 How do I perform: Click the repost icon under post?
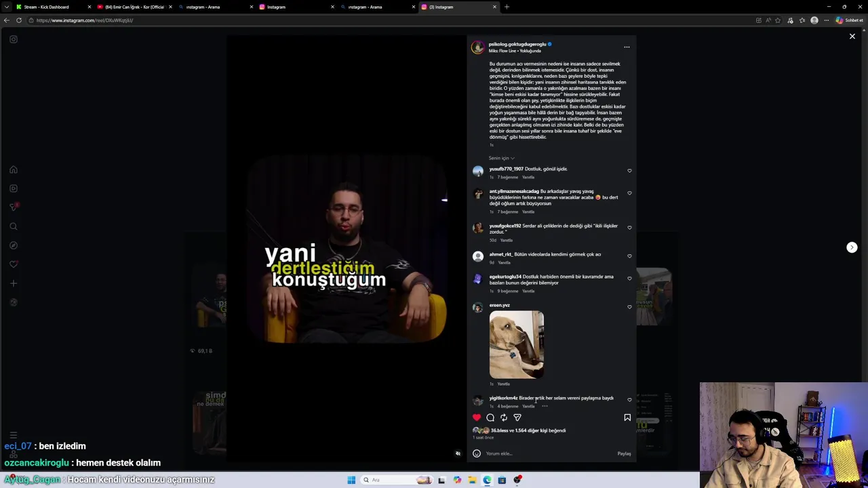504,418
